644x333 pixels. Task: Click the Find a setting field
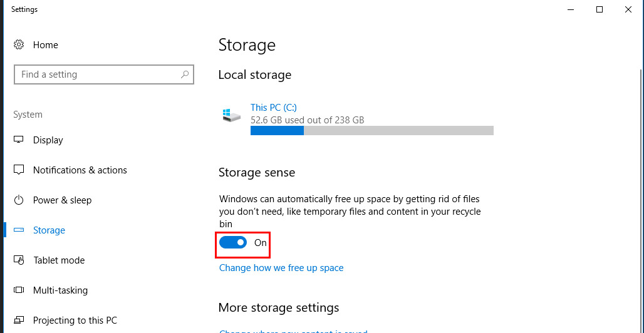click(x=104, y=74)
